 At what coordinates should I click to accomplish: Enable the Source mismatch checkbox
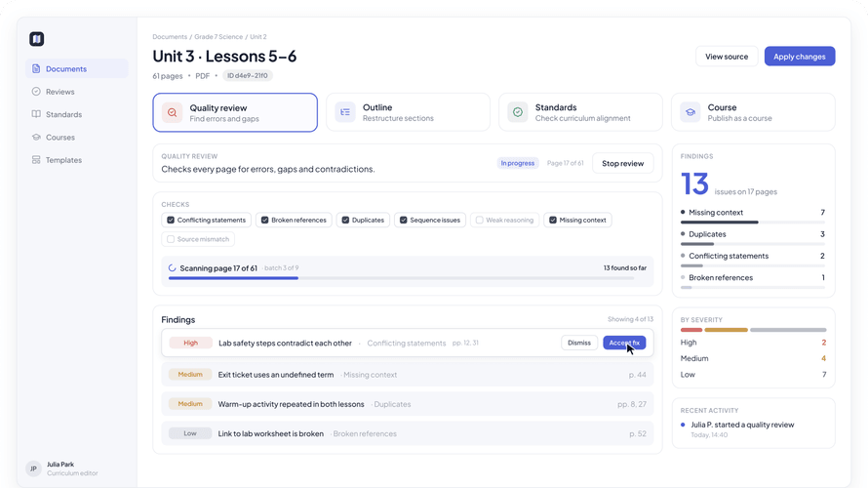(x=171, y=239)
